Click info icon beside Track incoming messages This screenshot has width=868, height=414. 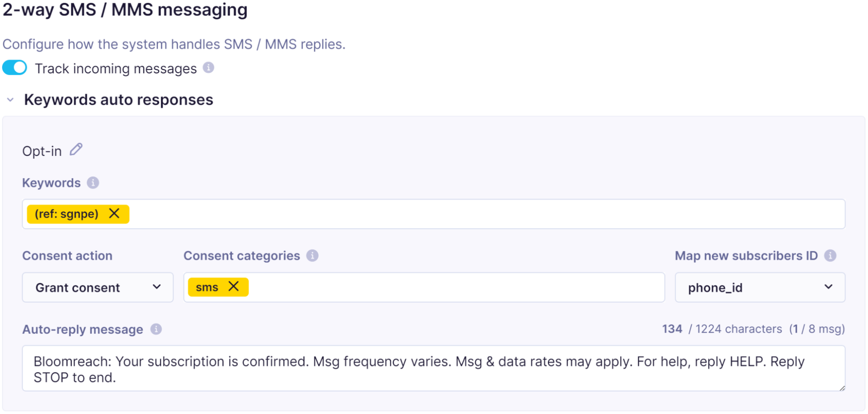pos(208,68)
